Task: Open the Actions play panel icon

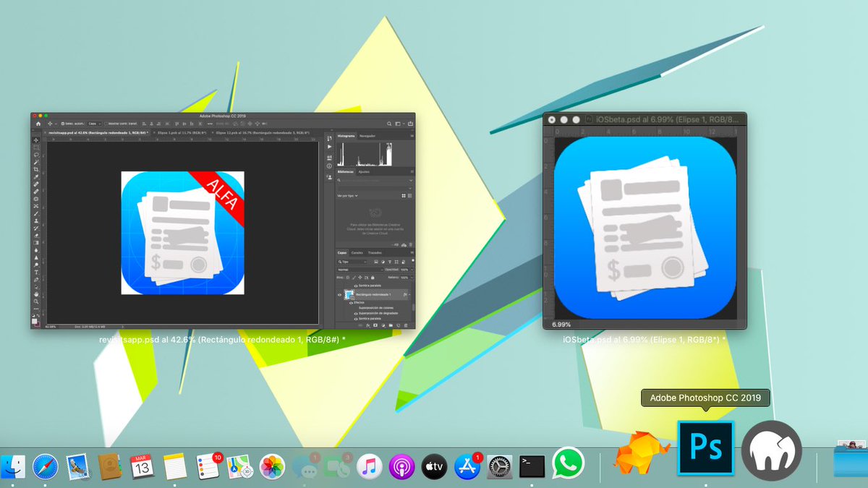Action: coord(329,147)
